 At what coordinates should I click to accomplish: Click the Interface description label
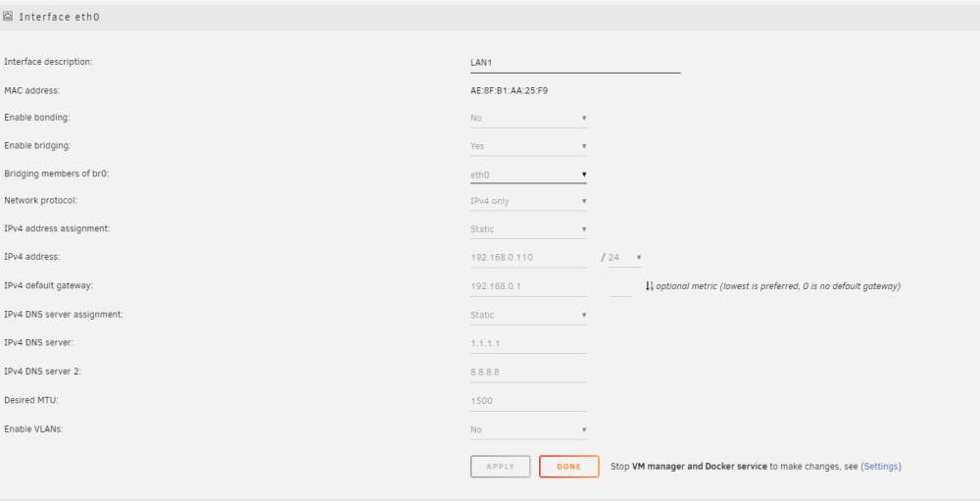coord(48,62)
